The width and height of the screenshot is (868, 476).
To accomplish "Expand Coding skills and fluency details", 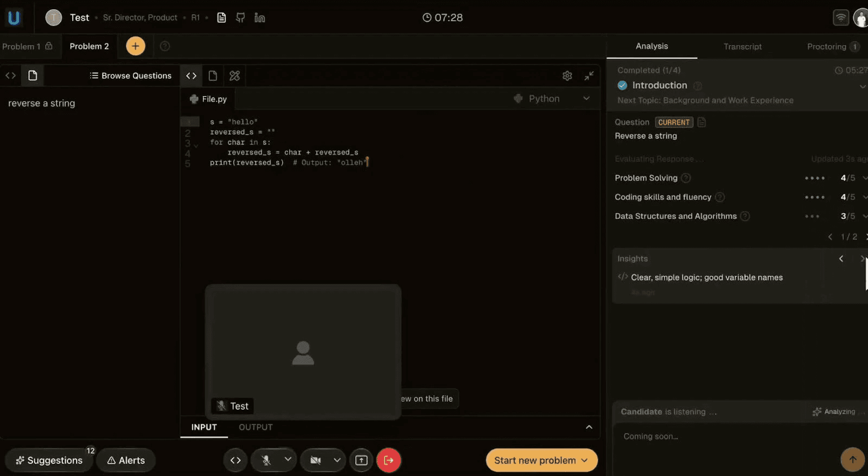I will (864, 197).
